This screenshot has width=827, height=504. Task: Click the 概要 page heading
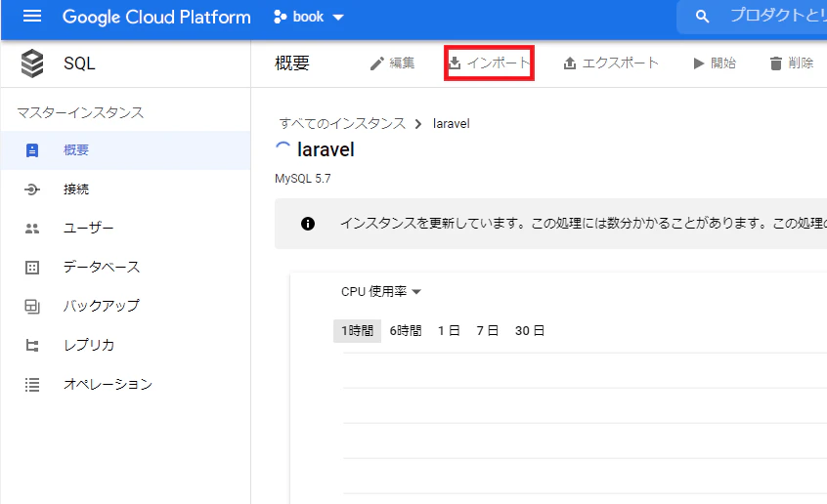click(292, 63)
